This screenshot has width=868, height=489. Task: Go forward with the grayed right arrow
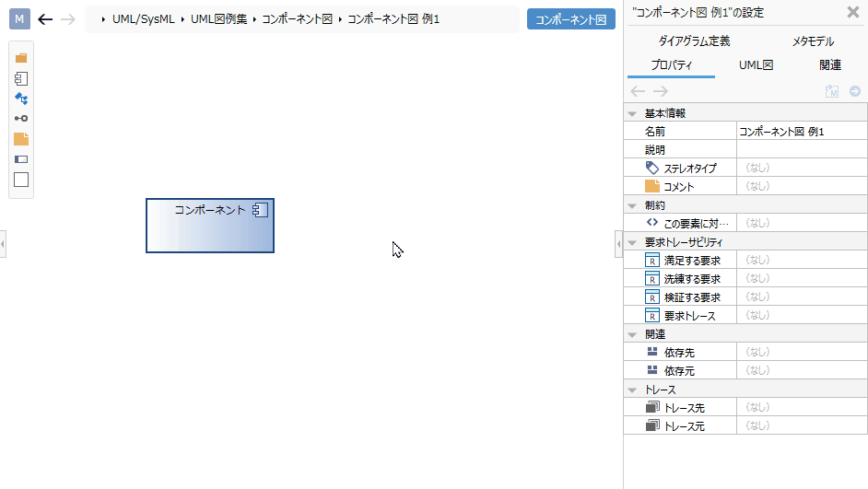(x=67, y=19)
